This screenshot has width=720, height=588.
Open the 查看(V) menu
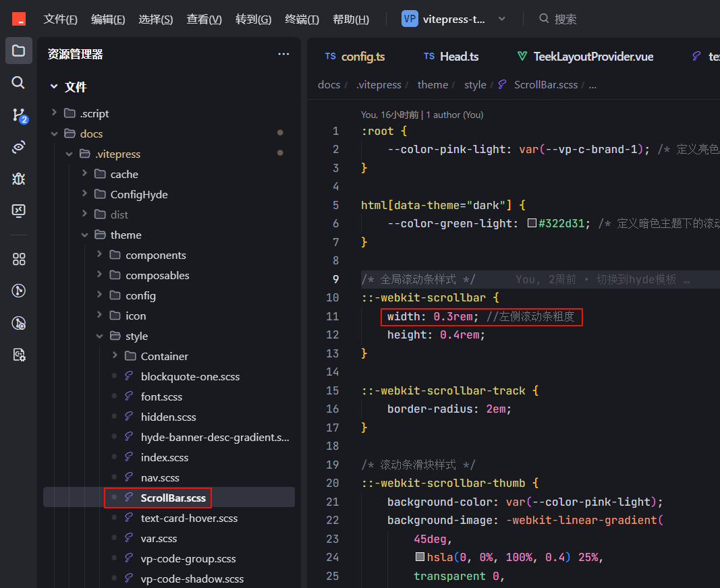click(204, 20)
